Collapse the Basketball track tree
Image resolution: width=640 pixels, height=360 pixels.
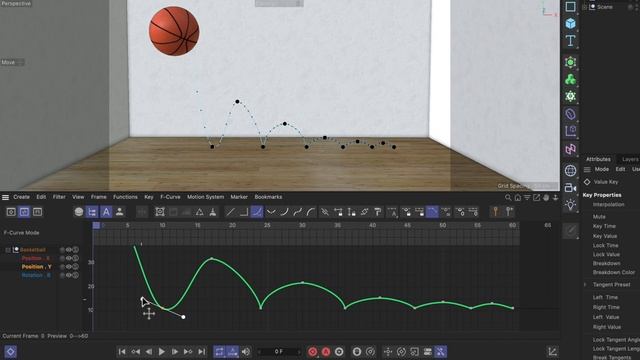[x=8, y=250]
